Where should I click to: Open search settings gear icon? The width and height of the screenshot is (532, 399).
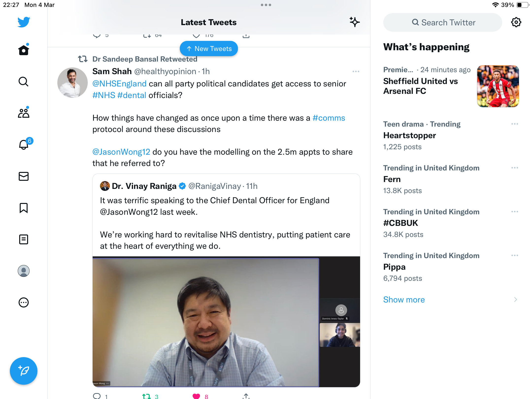(516, 22)
